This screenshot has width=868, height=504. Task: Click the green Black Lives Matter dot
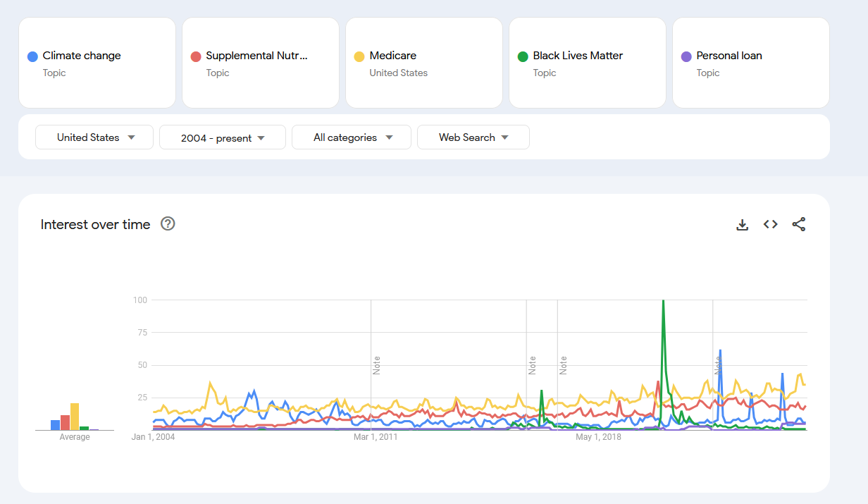click(x=523, y=56)
